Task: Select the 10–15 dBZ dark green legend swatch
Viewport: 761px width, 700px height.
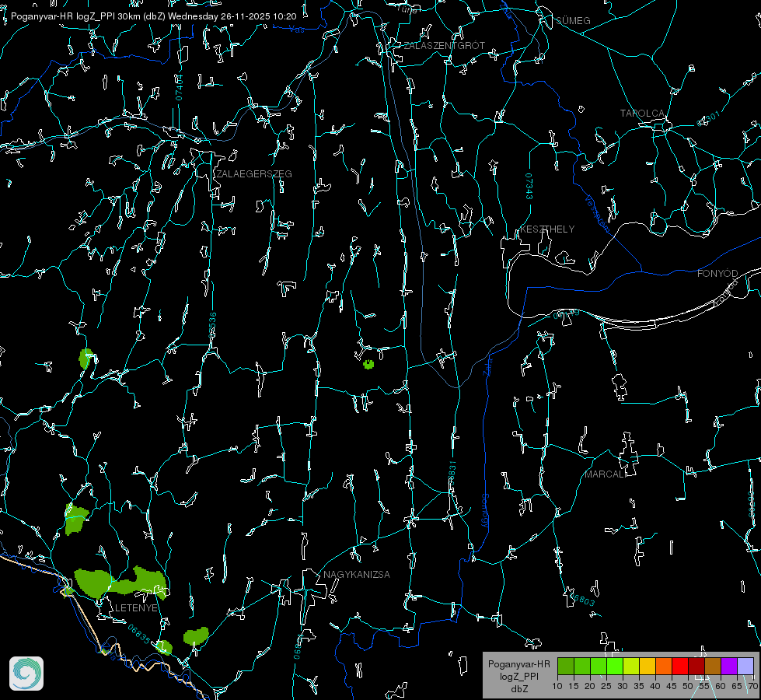Action: (566, 666)
